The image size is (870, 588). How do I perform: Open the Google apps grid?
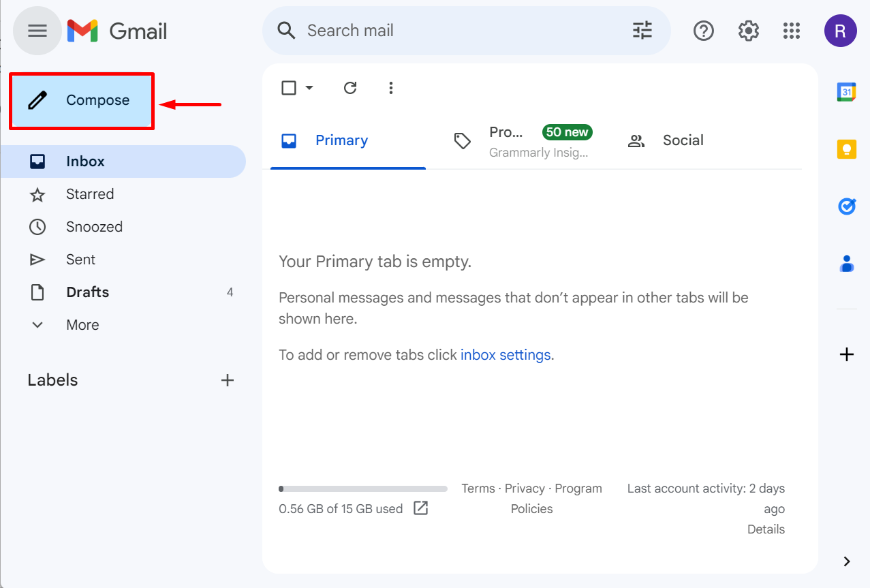point(791,31)
